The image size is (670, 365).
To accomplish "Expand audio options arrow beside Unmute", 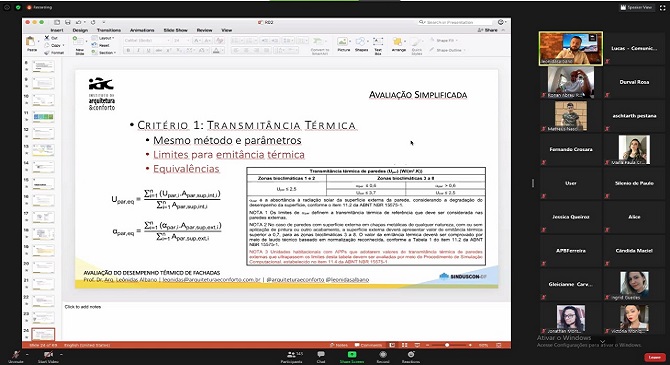I will point(26,354).
